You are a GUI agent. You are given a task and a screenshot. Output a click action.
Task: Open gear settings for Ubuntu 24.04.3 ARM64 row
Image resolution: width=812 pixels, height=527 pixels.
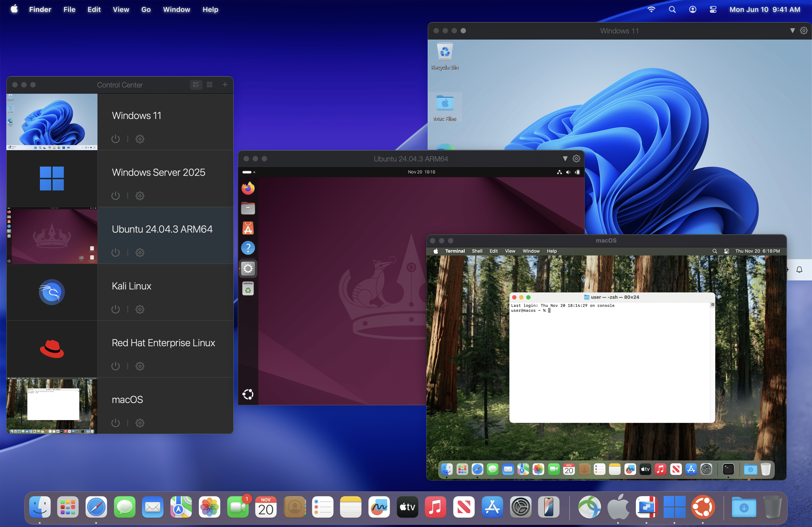(140, 253)
